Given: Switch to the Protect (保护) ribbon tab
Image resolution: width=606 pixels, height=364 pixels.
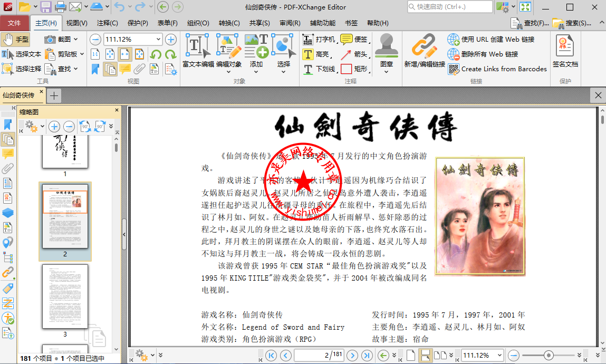Looking at the screenshot, I should 138,23.
